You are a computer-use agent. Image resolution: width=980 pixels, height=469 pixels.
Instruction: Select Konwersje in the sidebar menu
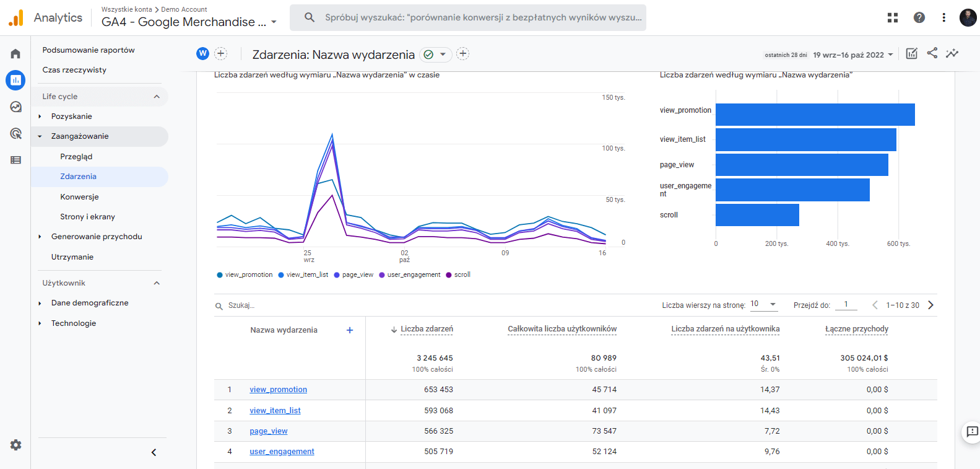[79, 197]
